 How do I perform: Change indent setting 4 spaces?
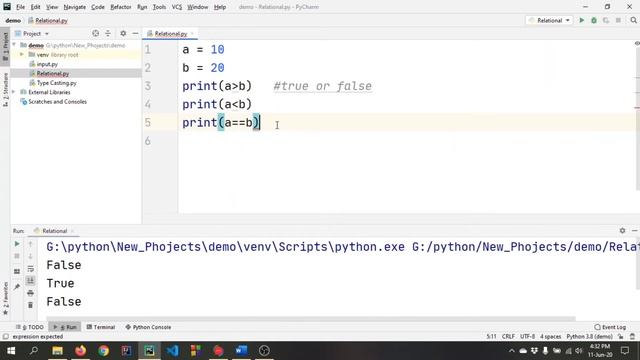coord(551,337)
